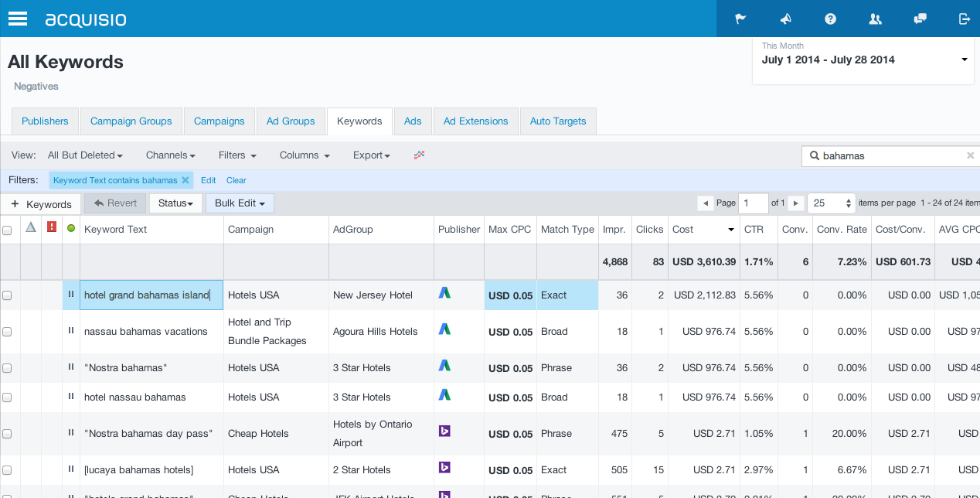This screenshot has width=980, height=498.
Task: Open the chat messages icon
Action: tap(920, 19)
